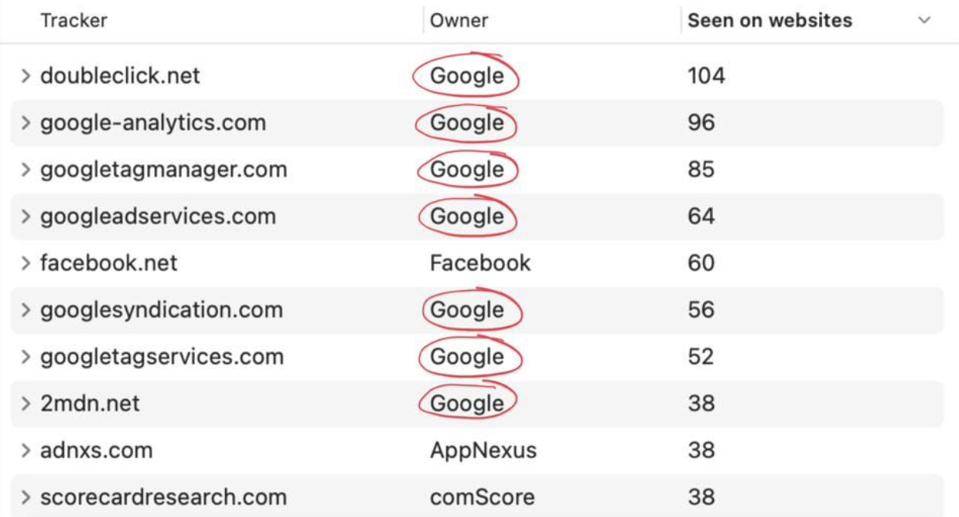Toggle sort order arrow on Seen on websites

pyautogui.click(x=924, y=20)
